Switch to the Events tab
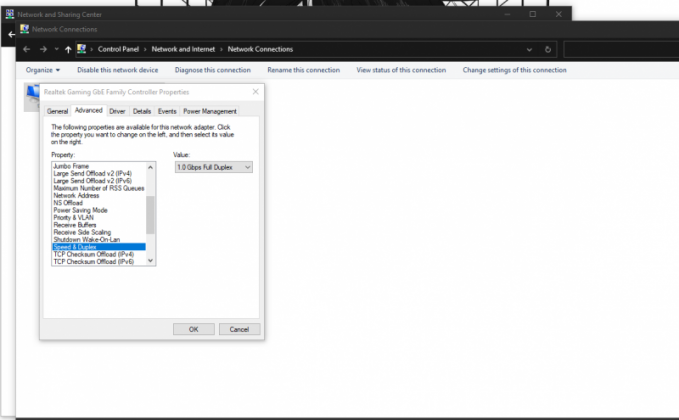This screenshot has width=679, height=420. (167, 111)
